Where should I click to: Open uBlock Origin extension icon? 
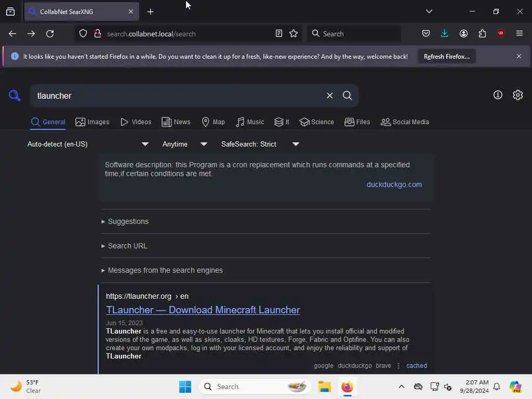tap(501, 33)
